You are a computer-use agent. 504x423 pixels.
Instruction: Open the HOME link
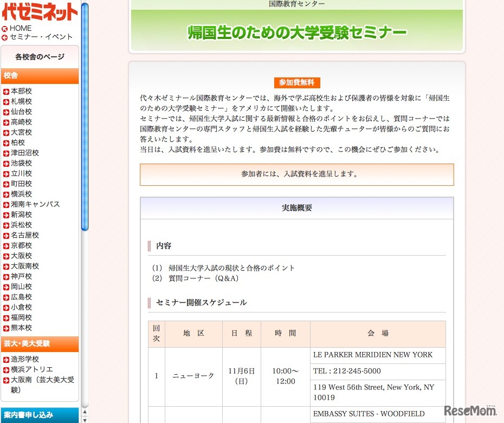(x=21, y=28)
